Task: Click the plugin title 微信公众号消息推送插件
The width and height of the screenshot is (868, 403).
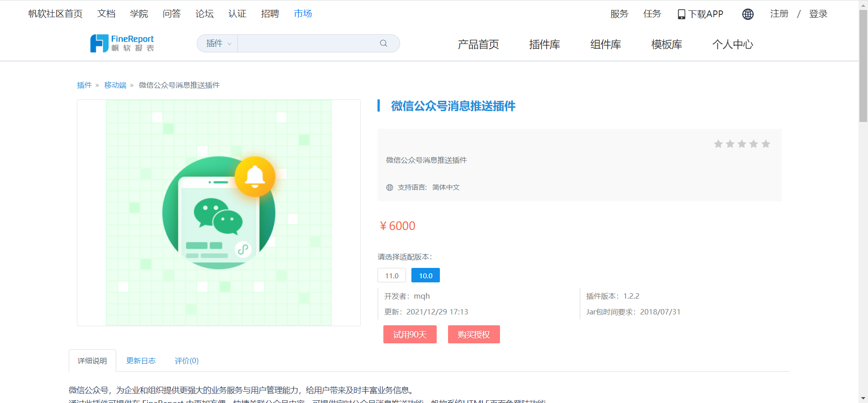Action: [x=453, y=106]
